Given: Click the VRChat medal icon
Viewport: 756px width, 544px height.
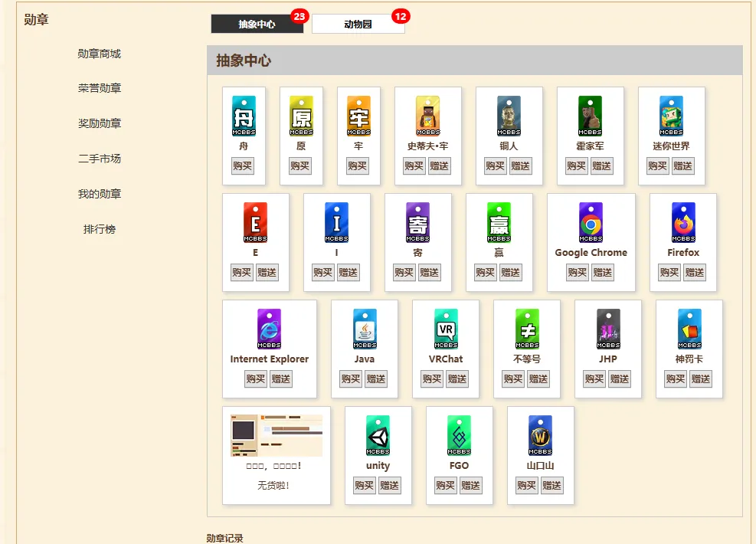Looking at the screenshot, I should [446, 329].
